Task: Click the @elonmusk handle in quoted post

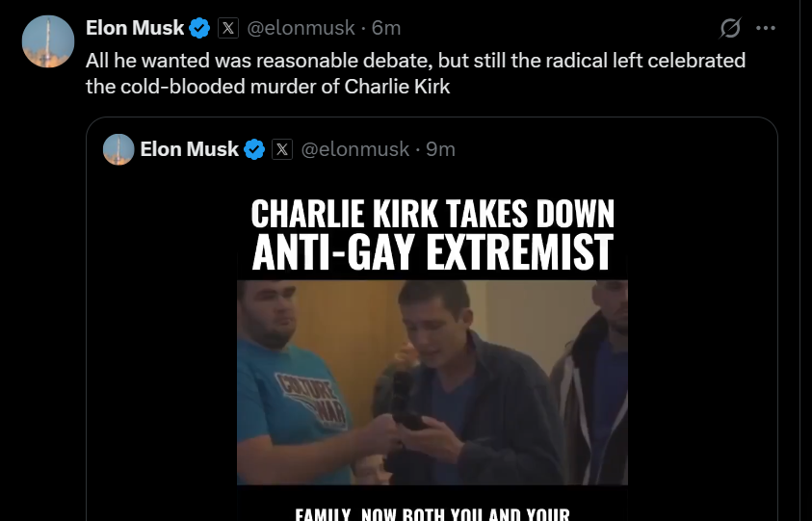Action: [x=355, y=149]
